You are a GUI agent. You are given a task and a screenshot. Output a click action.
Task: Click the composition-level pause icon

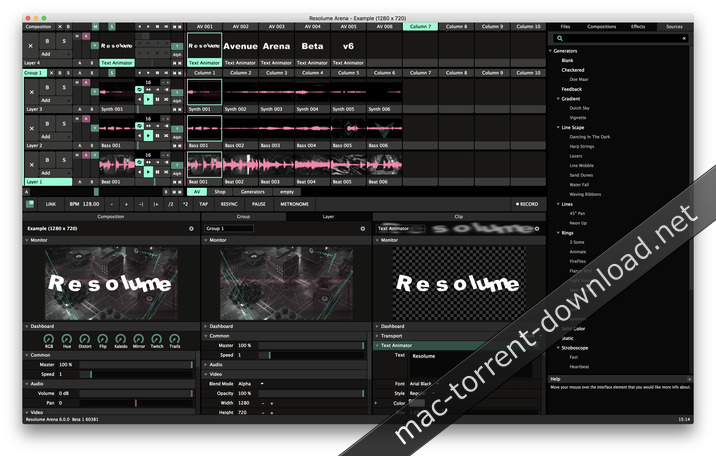click(x=158, y=27)
